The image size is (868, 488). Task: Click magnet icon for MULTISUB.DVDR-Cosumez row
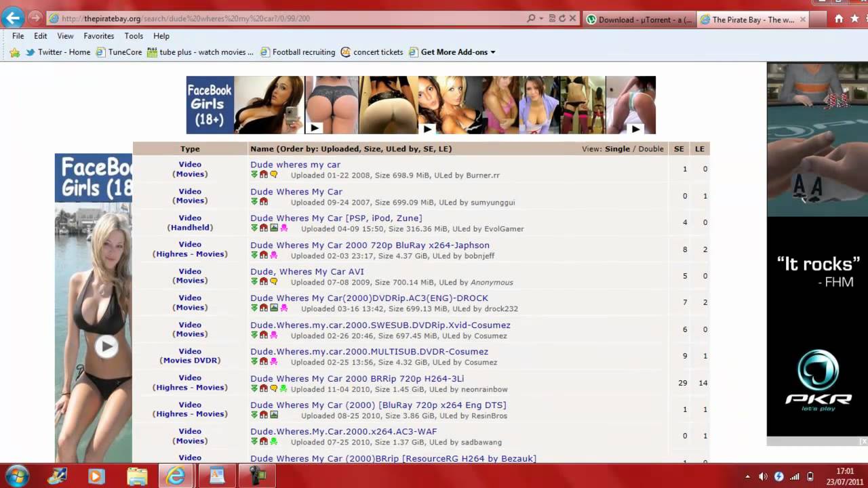click(264, 361)
